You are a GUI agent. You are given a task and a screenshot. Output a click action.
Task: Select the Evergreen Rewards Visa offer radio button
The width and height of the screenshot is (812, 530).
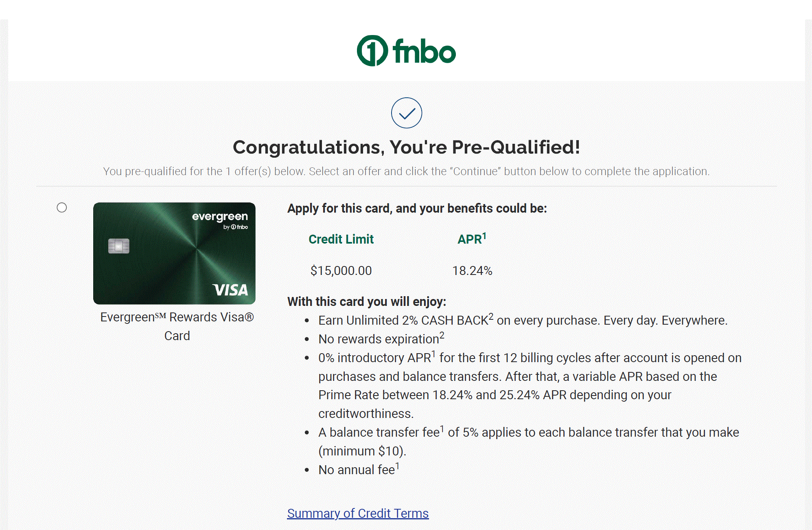pos(61,208)
